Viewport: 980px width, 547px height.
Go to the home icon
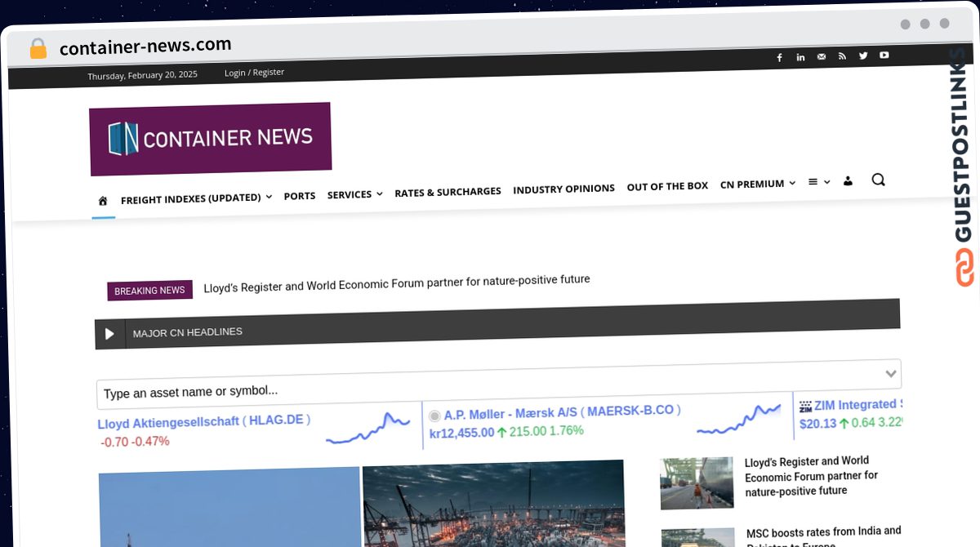pos(103,201)
